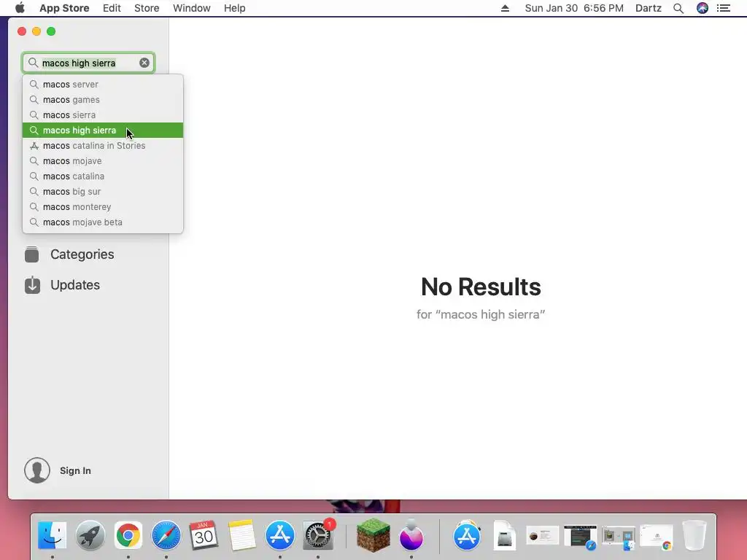Select the macos big sur suggestion

point(103,192)
